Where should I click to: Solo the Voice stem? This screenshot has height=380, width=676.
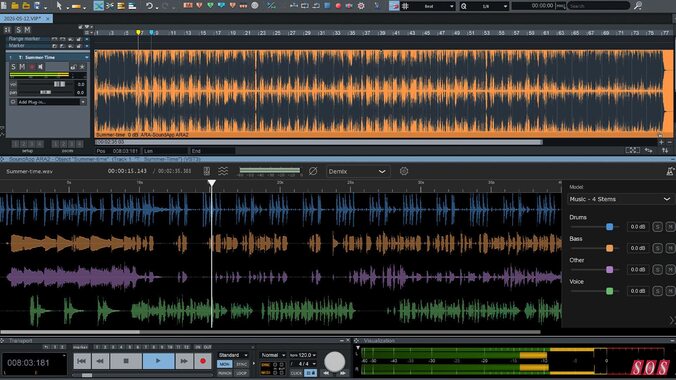pyautogui.click(x=657, y=291)
